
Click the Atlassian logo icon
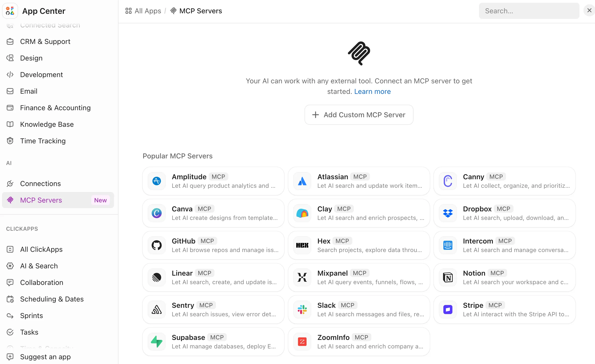click(302, 181)
